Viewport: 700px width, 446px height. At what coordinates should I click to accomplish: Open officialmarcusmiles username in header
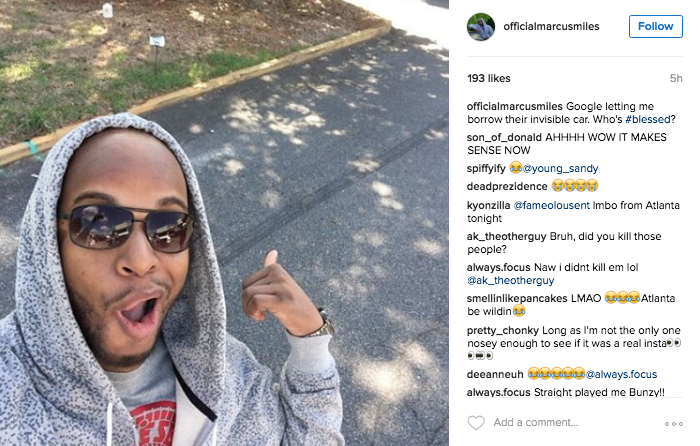click(x=551, y=26)
